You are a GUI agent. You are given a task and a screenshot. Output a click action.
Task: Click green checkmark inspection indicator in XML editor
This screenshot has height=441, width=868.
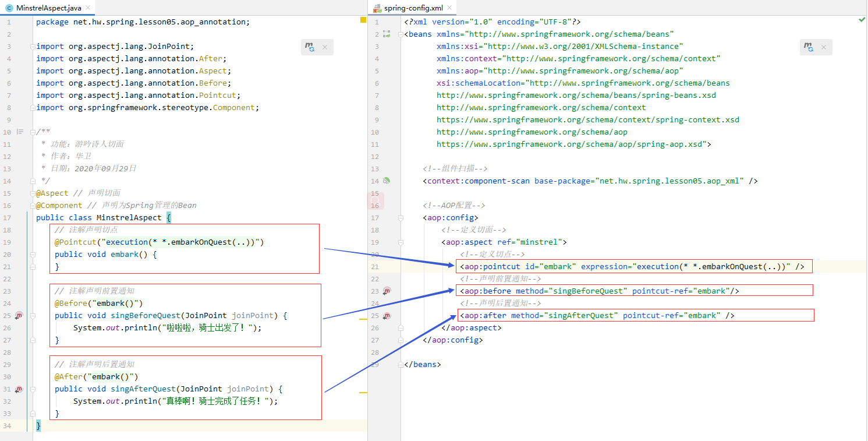[862, 20]
